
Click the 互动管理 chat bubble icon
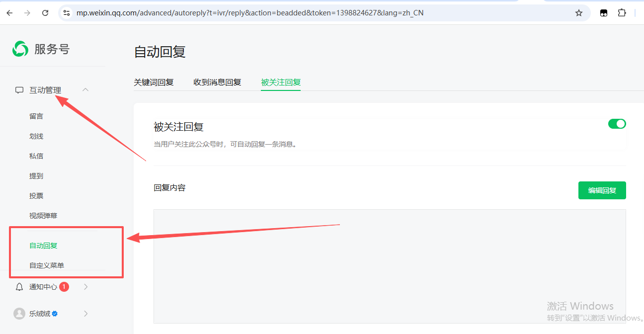point(19,90)
